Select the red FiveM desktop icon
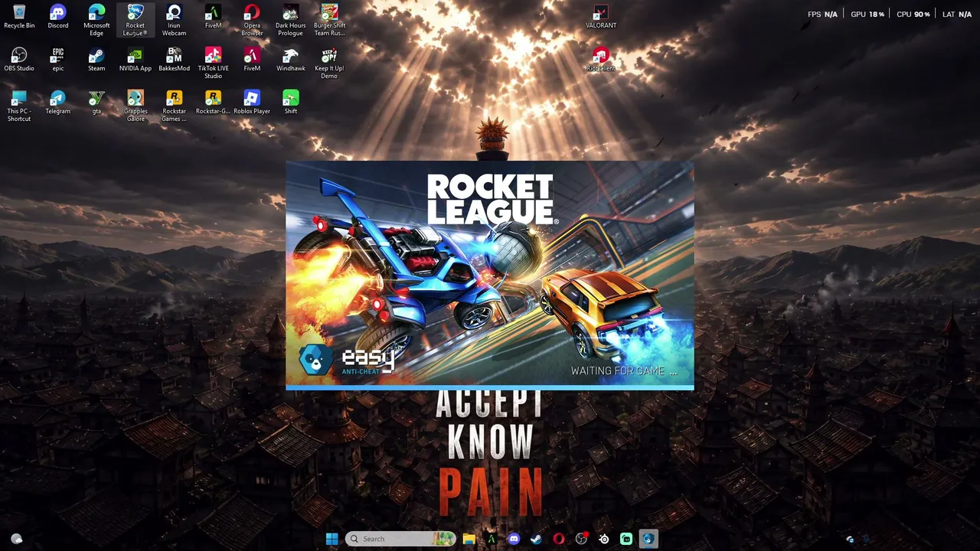The height and width of the screenshot is (551, 980). [252, 60]
